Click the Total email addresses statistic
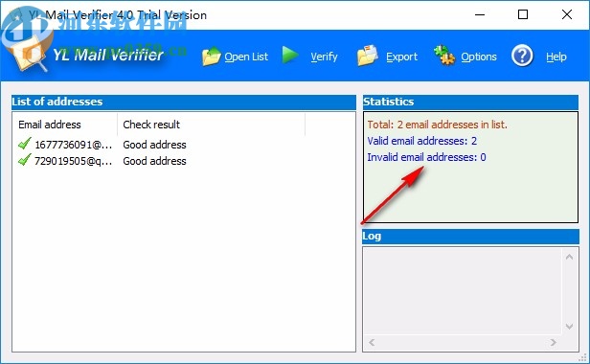This screenshot has height=364, width=590. coord(437,125)
